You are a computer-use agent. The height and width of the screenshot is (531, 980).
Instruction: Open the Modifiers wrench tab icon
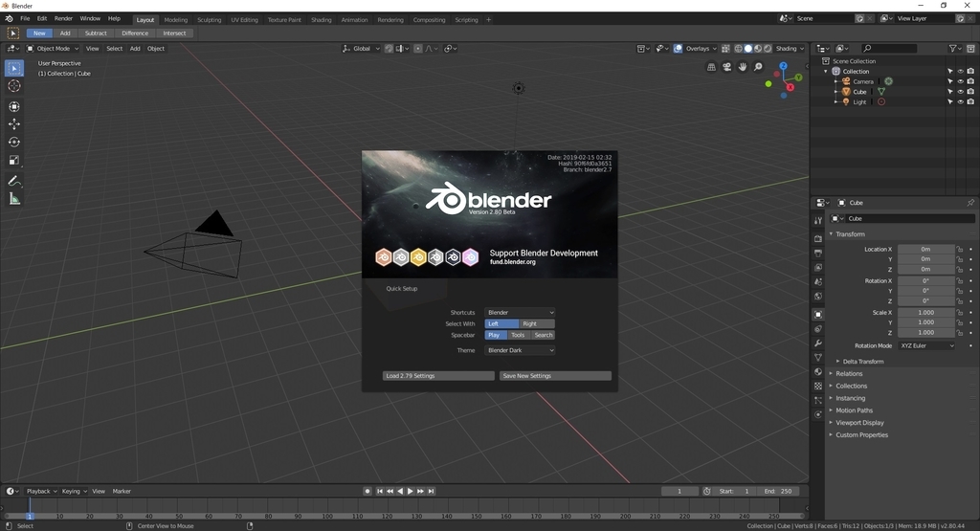click(818, 343)
